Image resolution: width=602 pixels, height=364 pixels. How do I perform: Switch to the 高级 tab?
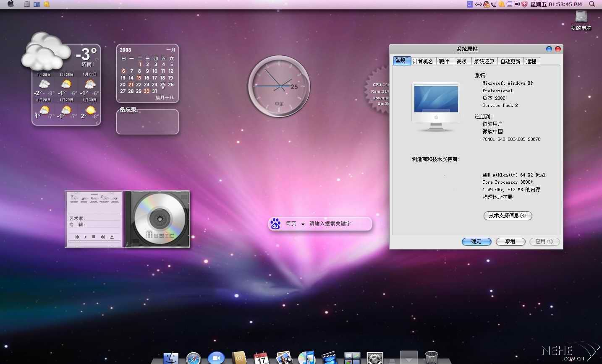click(x=462, y=61)
